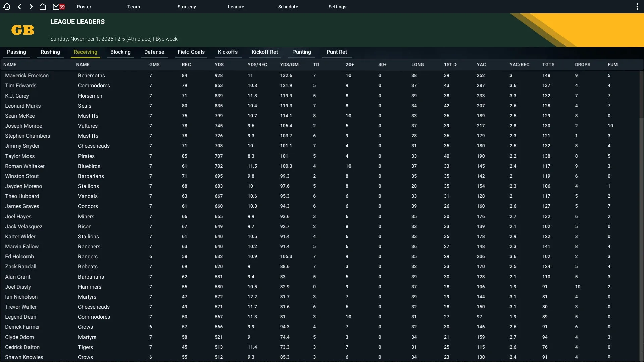Go back with left arrow icon

click(x=19, y=7)
